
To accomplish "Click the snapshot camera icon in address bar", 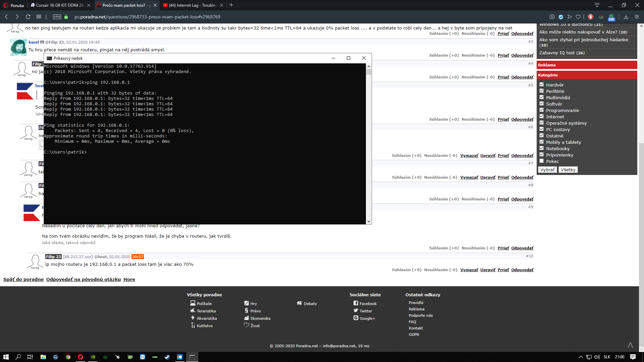I will pos(552,17).
